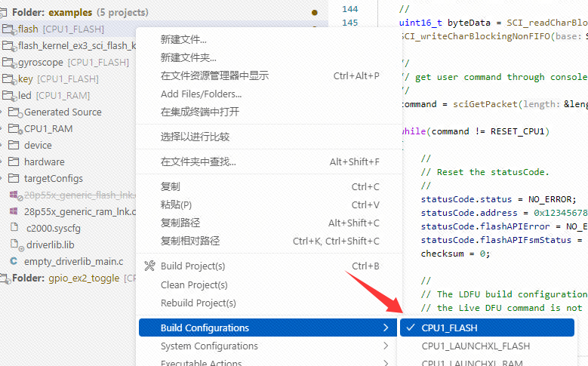Click the Reset the statusCode comment
Viewport: 588px width, 366px height.
pos(485,172)
